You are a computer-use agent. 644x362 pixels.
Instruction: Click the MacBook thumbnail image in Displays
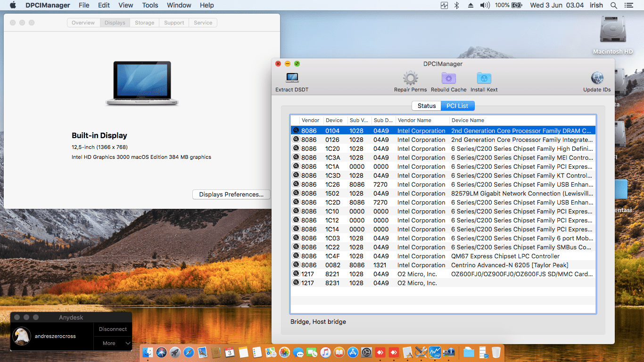pos(142,83)
